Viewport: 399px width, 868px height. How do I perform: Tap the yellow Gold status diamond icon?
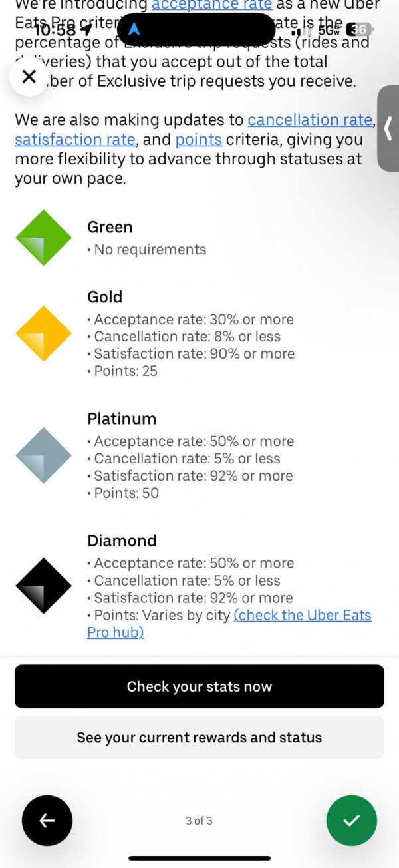pos(43,333)
